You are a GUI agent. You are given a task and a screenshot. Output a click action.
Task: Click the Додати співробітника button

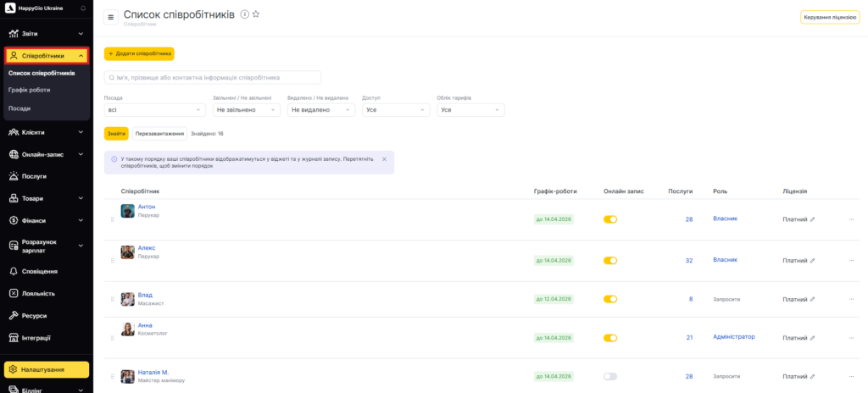click(139, 53)
